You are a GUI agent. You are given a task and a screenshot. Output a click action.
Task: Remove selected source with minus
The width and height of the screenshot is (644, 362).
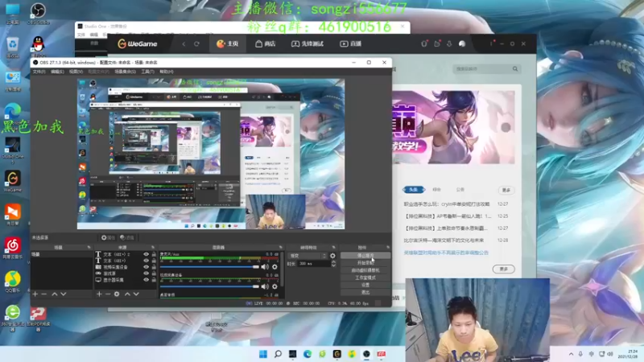pyautogui.click(x=108, y=294)
